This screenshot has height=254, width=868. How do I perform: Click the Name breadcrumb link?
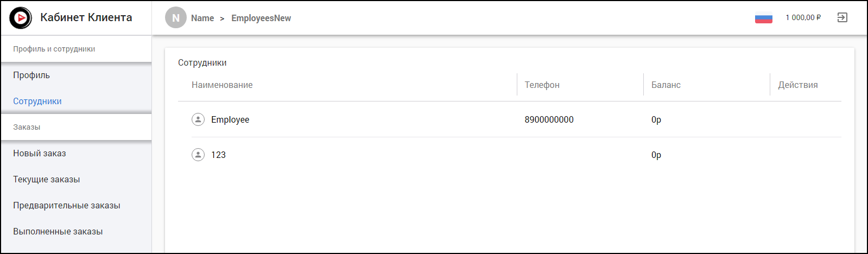[x=202, y=18]
